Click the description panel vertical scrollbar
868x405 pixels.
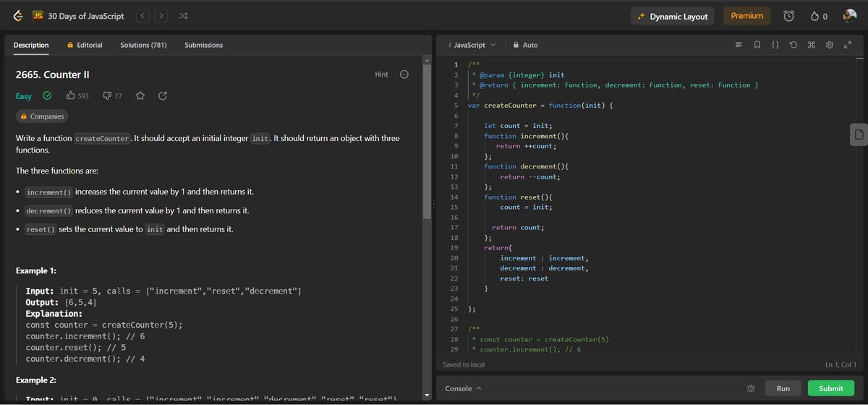(x=427, y=141)
